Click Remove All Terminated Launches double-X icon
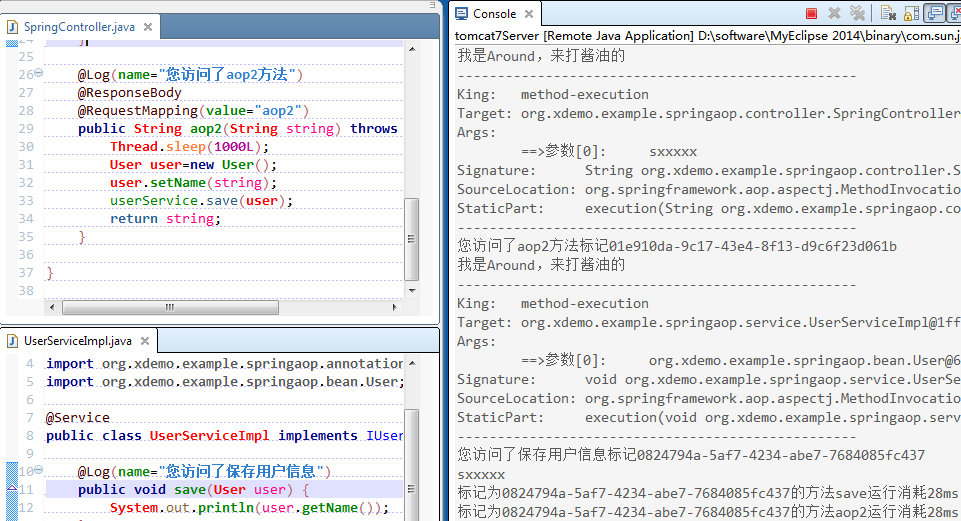Screen dimensions: 961x521 click(x=857, y=13)
